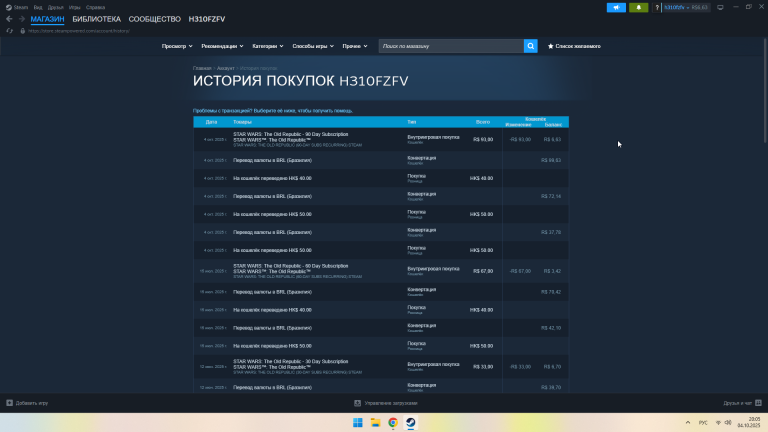Click the blue magnifier search button
The height and width of the screenshot is (432, 768).
(530, 46)
